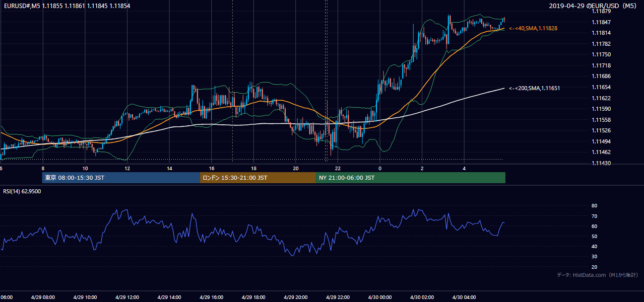
Task: Click the 4/30 00:00 date label
Action: point(380,297)
